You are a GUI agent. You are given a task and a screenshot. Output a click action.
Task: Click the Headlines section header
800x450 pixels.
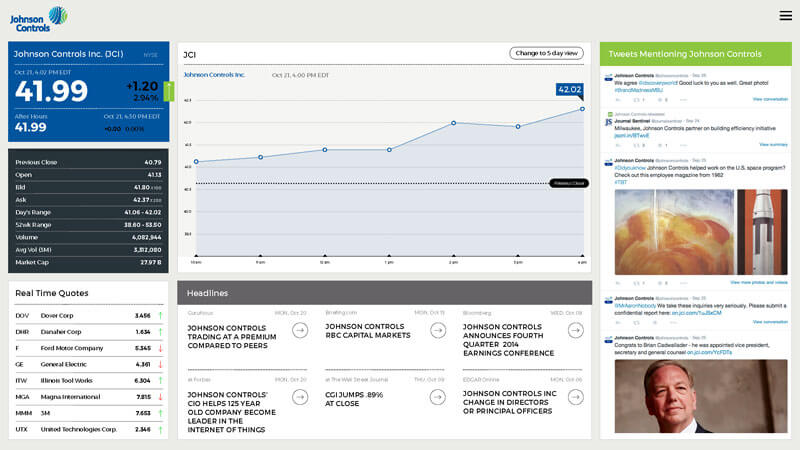point(385,293)
